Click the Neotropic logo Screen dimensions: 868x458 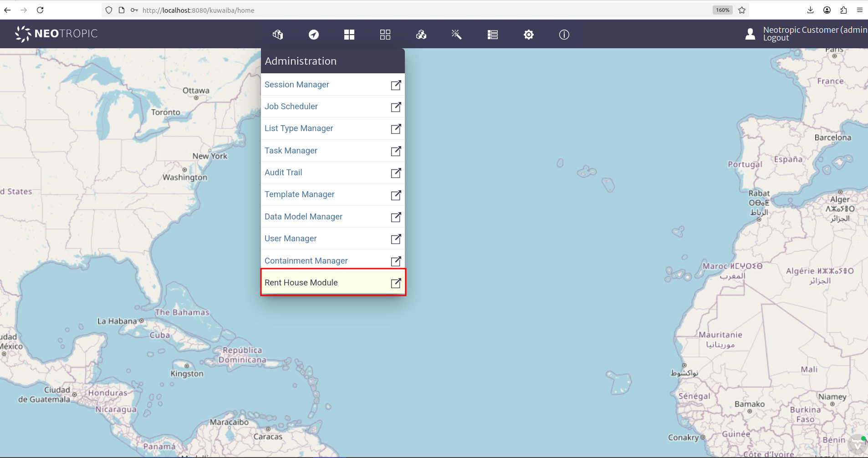pos(56,34)
